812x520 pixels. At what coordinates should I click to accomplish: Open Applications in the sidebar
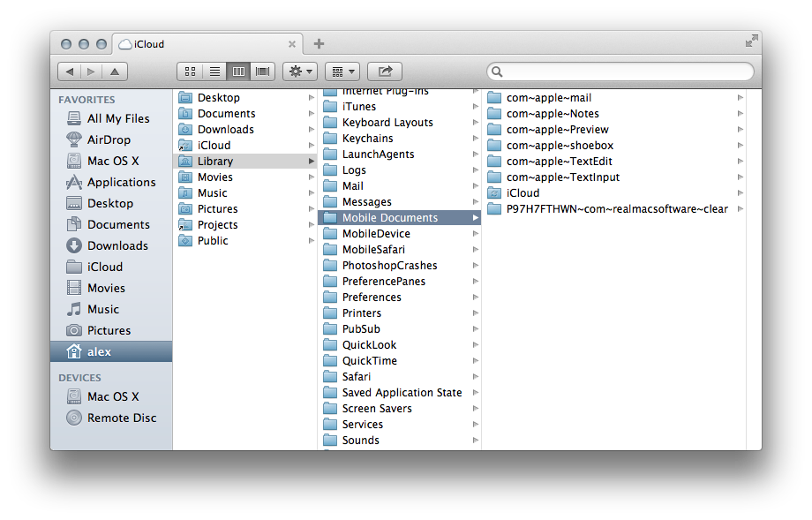(111, 183)
